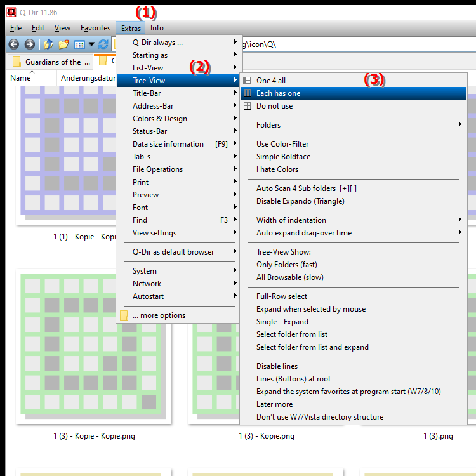Toggle Expand when selected by mouse
Image resolution: width=476 pixels, height=476 pixels.
click(x=354, y=309)
